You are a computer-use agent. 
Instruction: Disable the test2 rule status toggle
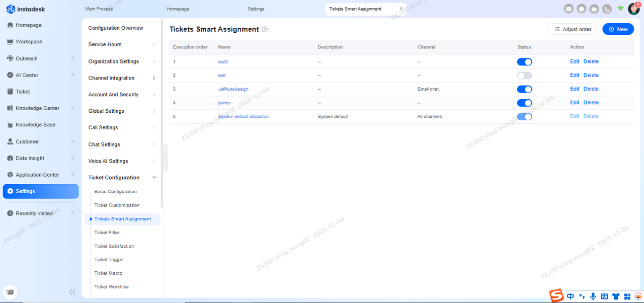point(524,62)
